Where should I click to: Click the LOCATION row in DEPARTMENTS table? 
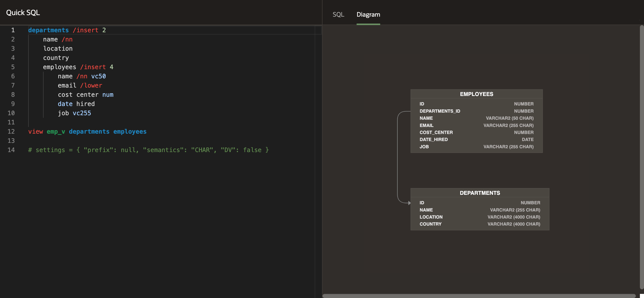tap(431, 217)
